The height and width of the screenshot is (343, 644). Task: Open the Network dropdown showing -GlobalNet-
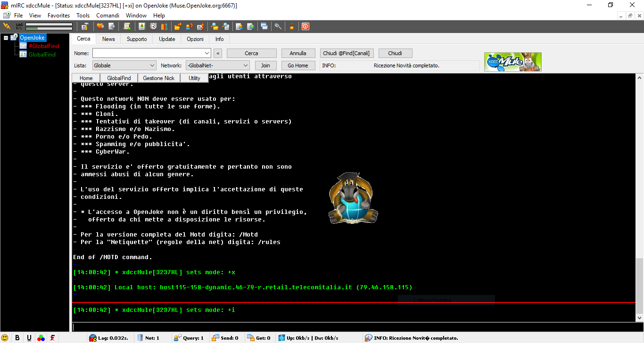(x=218, y=65)
